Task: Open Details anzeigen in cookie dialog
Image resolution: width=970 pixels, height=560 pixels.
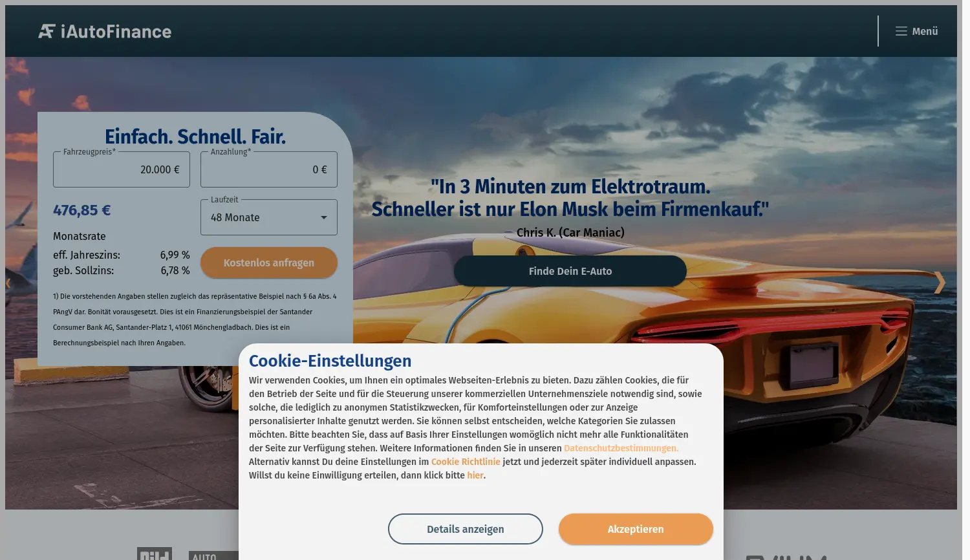Action: pos(465,529)
